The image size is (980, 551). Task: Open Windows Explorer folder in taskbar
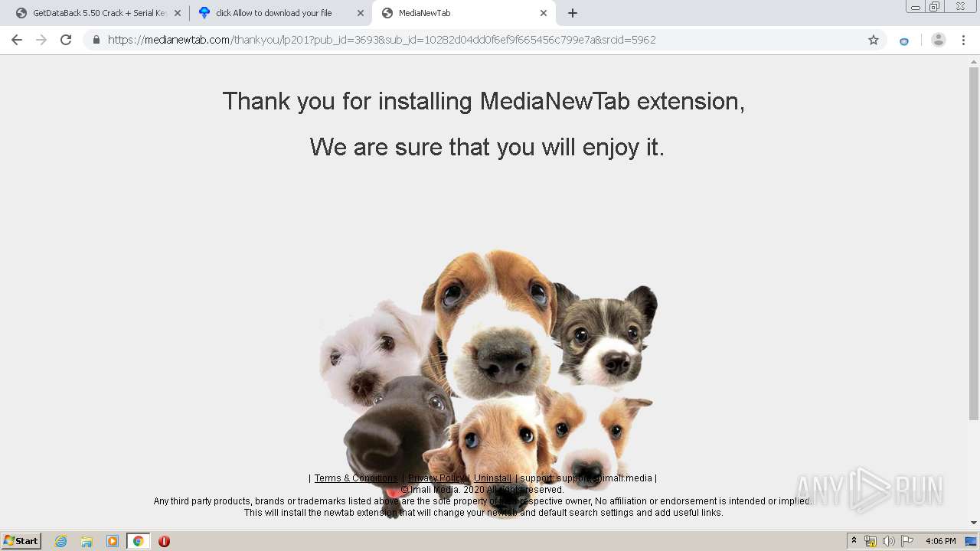pyautogui.click(x=87, y=541)
